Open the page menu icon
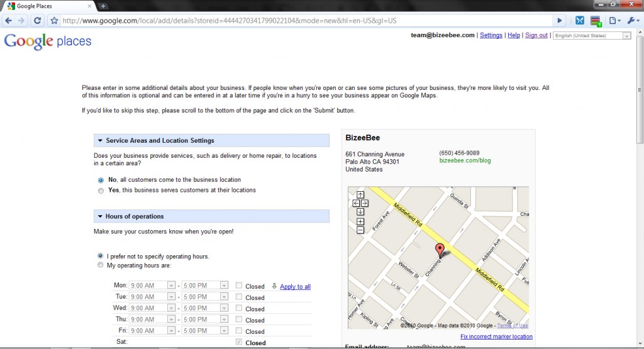The height and width of the screenshot is (349, 644). [614, 21]
